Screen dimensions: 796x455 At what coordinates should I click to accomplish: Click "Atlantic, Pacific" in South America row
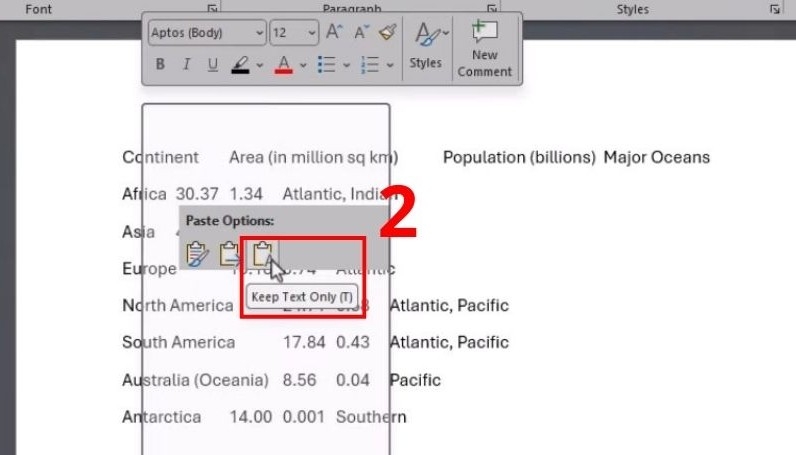pyautogui.click(x=449, y=342)
